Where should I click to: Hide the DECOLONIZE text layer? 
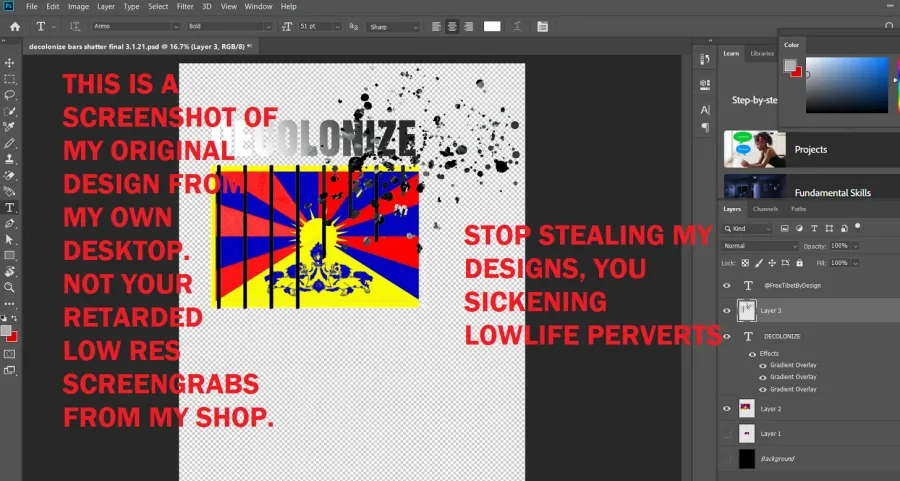pos(727,336)
